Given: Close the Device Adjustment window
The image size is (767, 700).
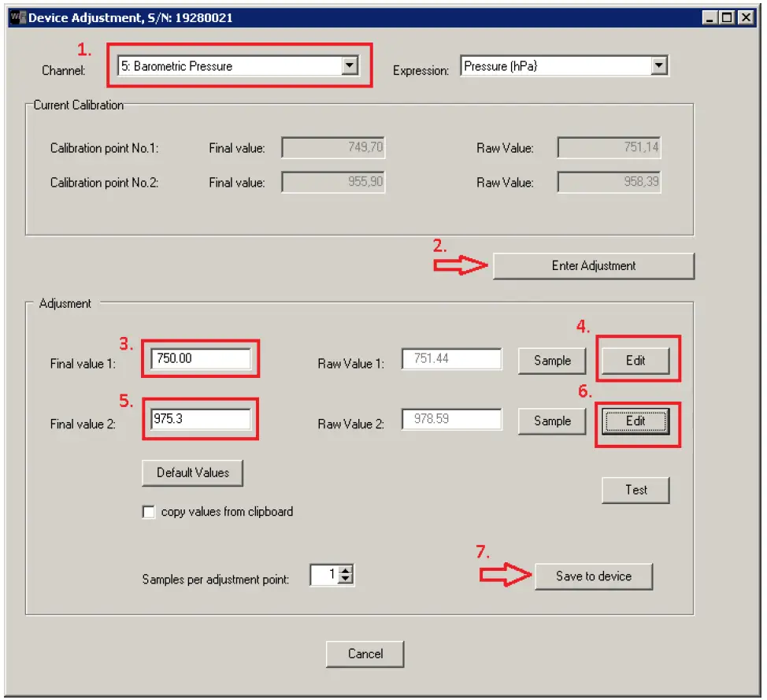Looking at the screenshot, I should click(746, 17).
